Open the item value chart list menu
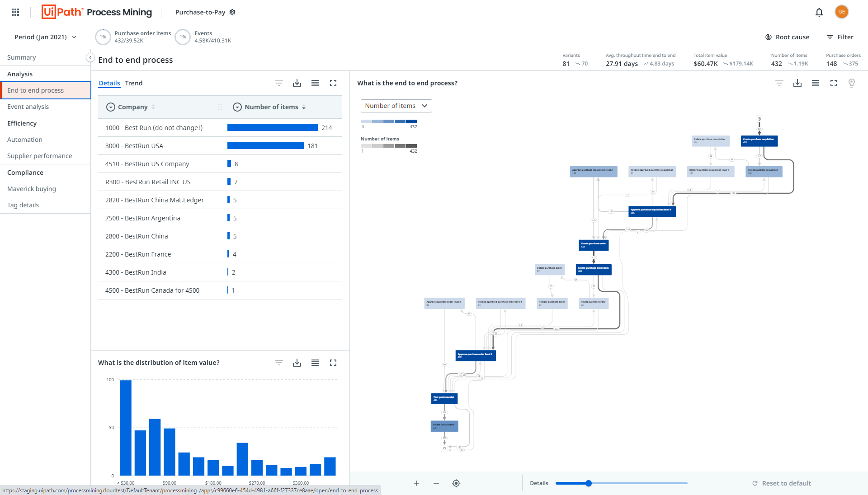The height and width of the screenshot is (495, 868). 315,363
